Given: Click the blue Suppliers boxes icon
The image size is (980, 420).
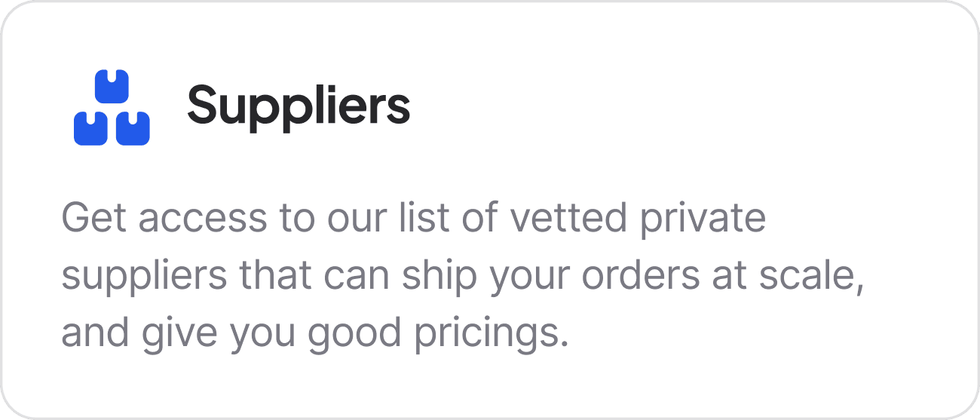Looking at the screenshot, I should click(x=112, y=107).
